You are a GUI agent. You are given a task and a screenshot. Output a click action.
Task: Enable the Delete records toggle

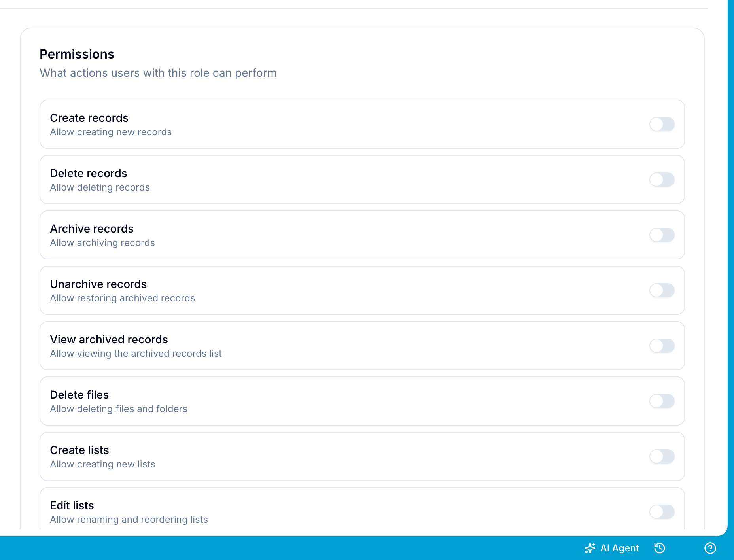[662, 180]
